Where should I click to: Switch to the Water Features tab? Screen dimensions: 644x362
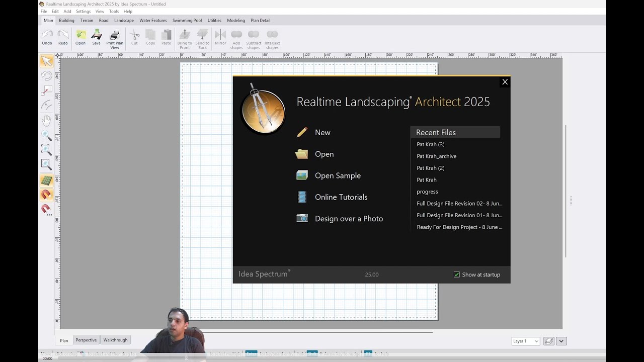tap(153, 21)
